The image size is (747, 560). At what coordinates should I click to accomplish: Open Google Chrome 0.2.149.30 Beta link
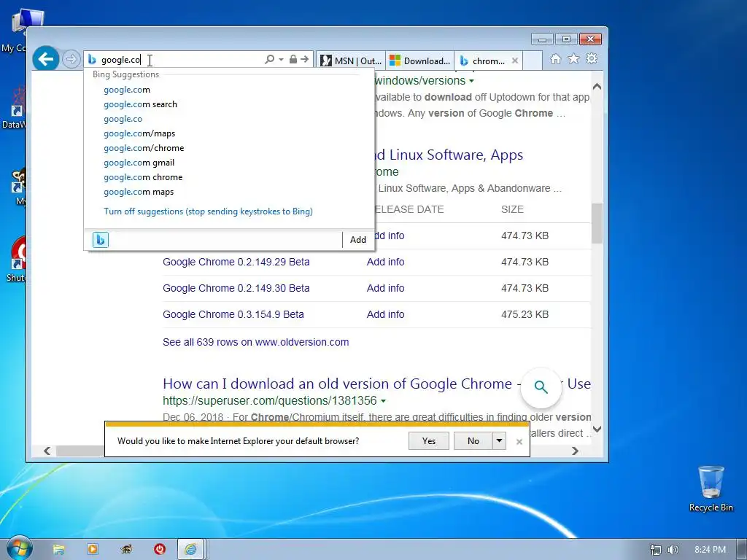(x=236, y=288)
